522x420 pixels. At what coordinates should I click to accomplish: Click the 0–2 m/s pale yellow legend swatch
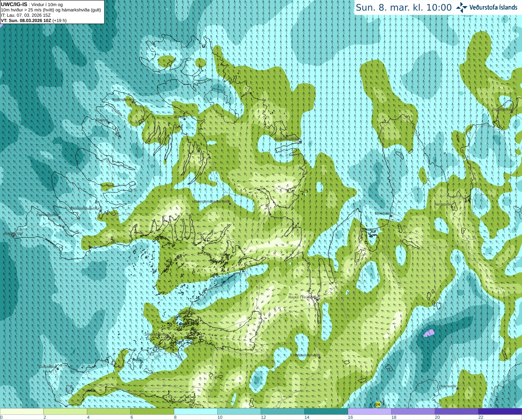click(22, 411)
